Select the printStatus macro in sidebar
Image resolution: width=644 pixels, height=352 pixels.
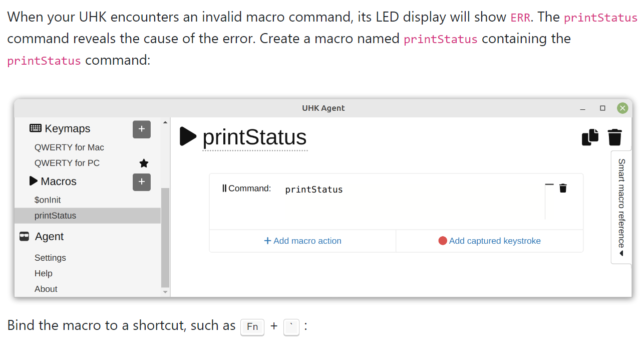(x=55, y=216)
